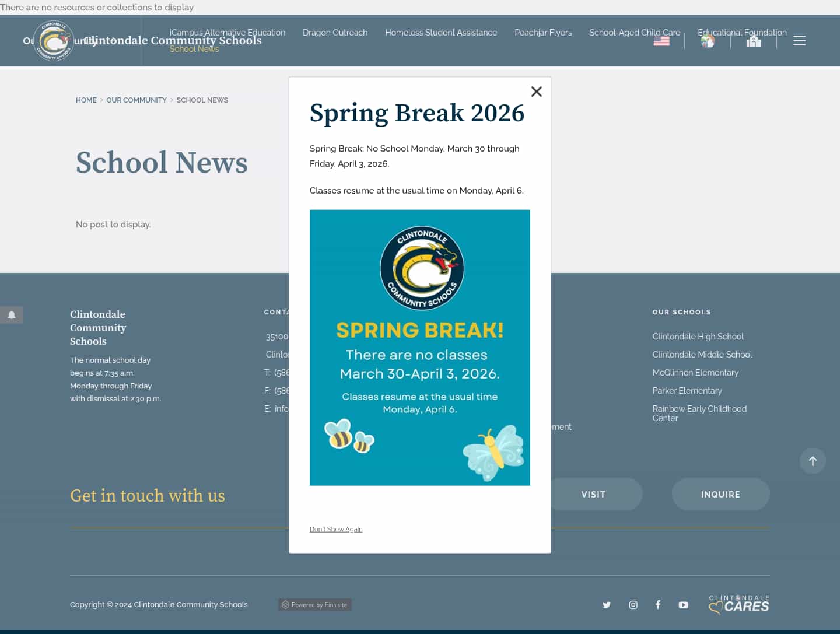Open the language translation globe icon
Viewport: 840px width, 634px height.
pos(708,41)
